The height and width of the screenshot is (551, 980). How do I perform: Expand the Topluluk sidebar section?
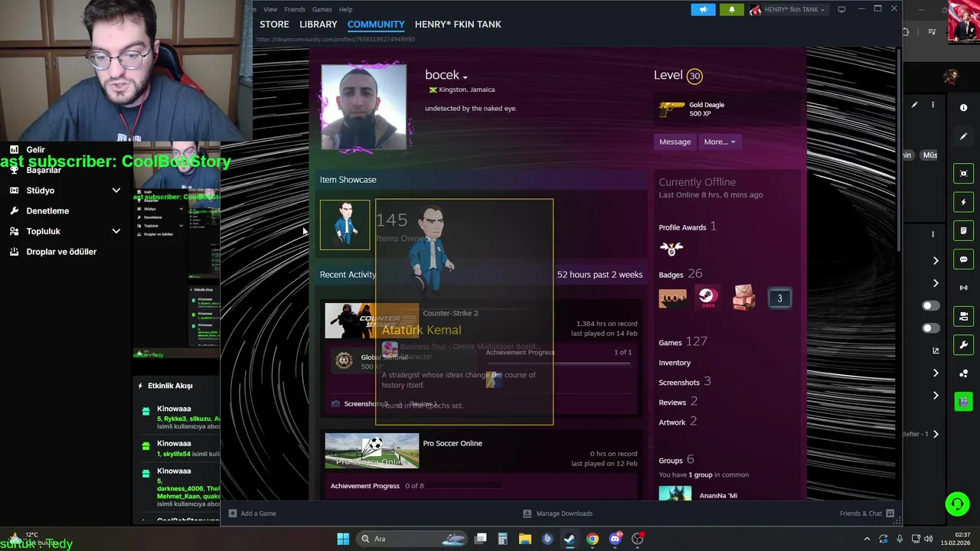click(116, 231)
